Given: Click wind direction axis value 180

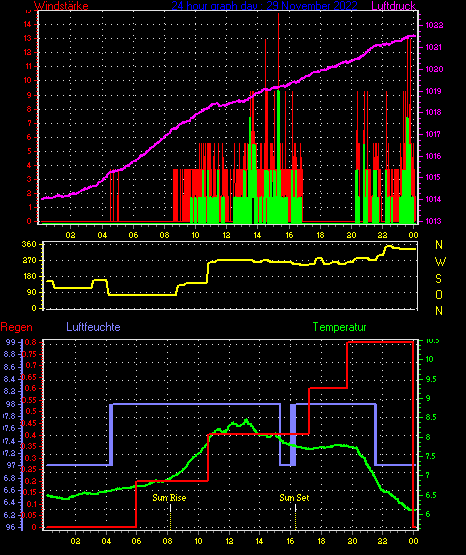Looking at the screenshot, I should (29, 276).
